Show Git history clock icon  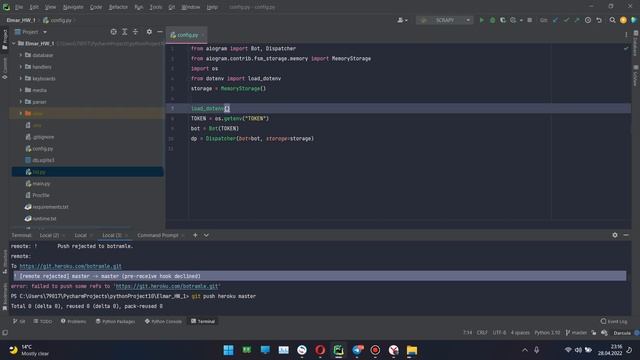coord(588,20)
